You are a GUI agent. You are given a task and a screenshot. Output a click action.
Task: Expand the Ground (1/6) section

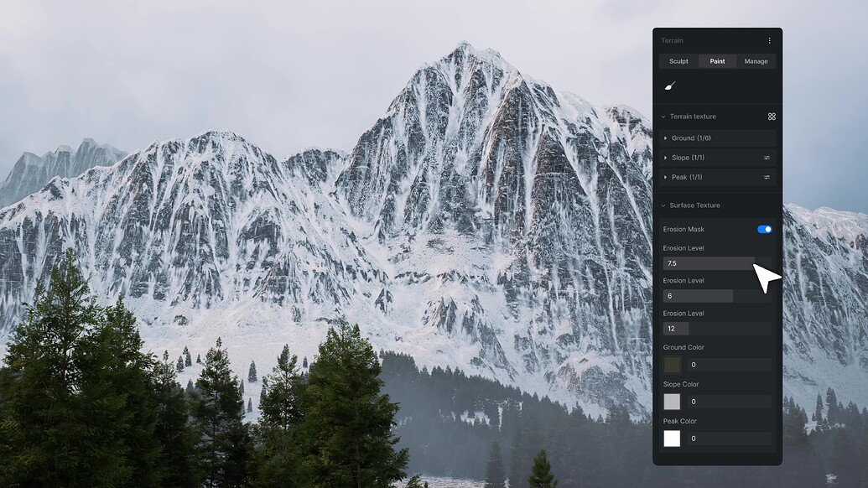[x=691, y=138]
